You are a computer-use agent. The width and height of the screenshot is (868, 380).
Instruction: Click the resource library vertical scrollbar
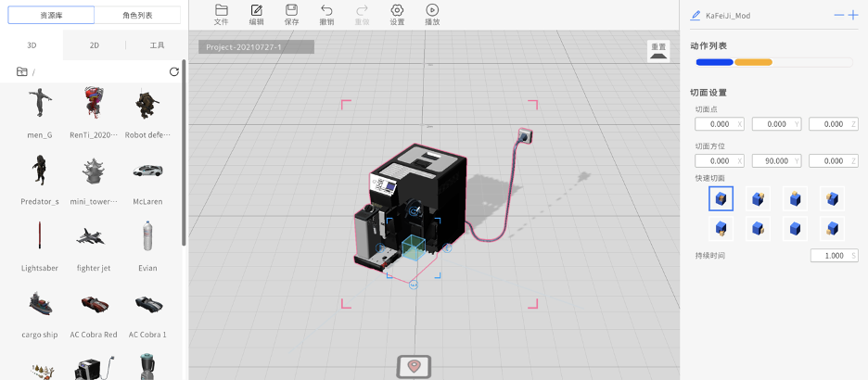(x=184, y=153)
